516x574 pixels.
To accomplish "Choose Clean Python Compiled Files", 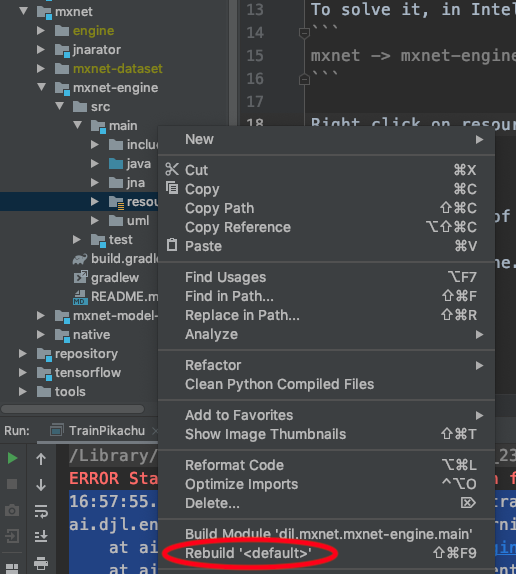I will (x=326, y=384).
